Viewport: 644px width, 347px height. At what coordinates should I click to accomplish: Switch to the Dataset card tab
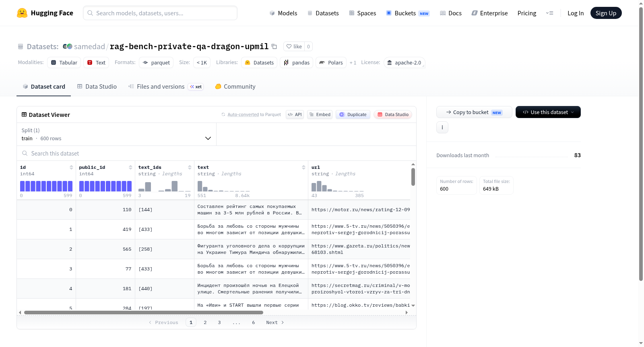coord(44,87)
